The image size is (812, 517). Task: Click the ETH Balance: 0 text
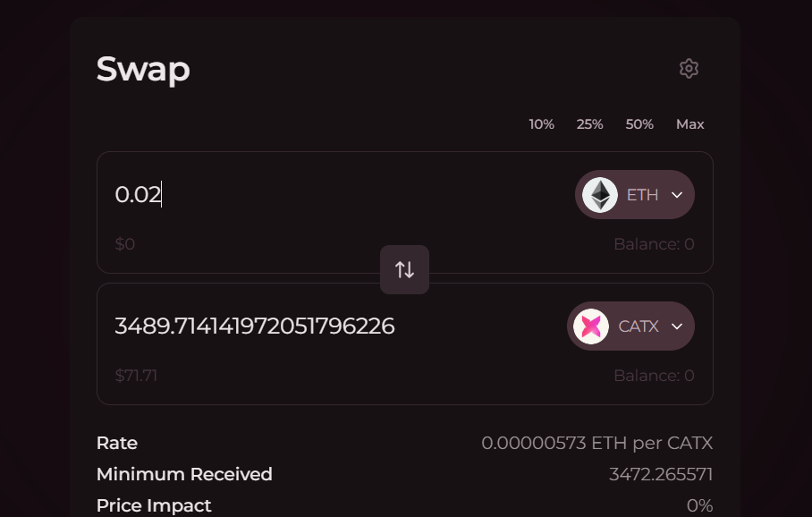click(x=654, y=244)
